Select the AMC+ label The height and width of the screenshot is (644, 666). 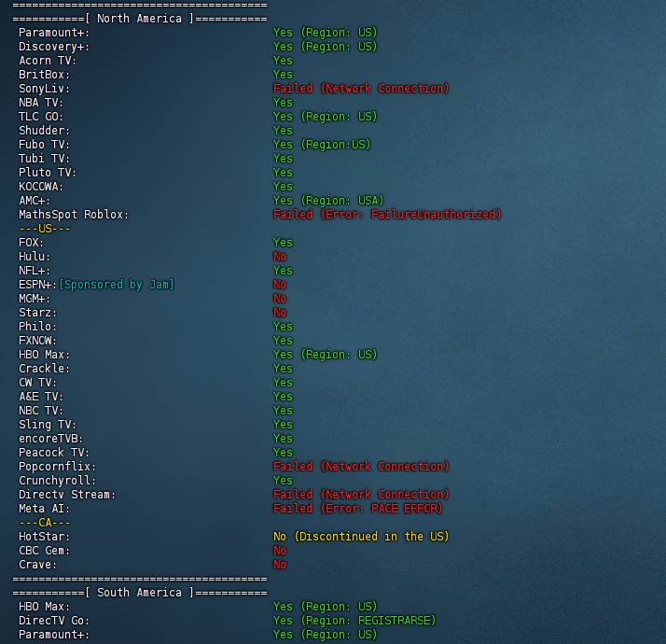[35, 201]
